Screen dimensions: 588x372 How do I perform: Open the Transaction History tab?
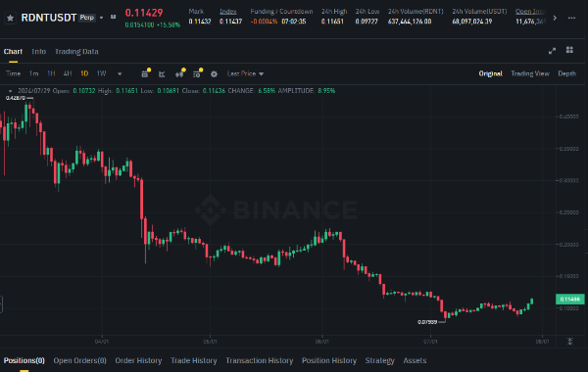coord(259,360)
